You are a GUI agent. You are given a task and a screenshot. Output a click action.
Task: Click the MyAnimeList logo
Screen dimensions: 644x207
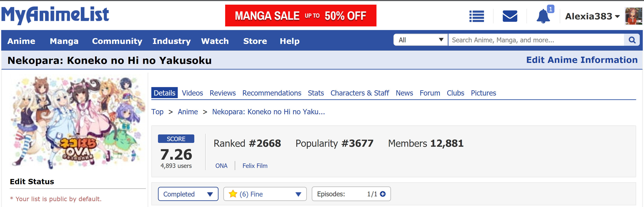click(55, 15)
